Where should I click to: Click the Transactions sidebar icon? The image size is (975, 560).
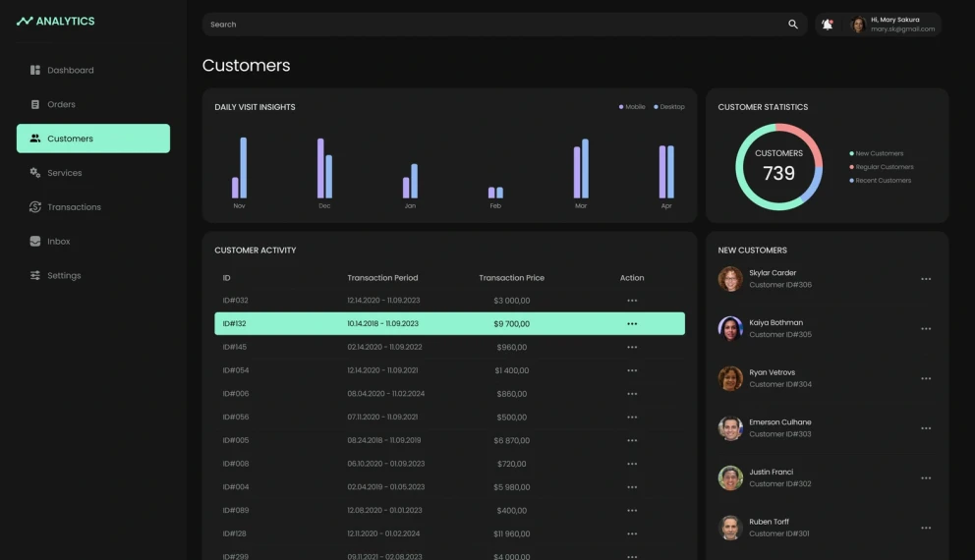pyautogui.click(x=35, y=207)
